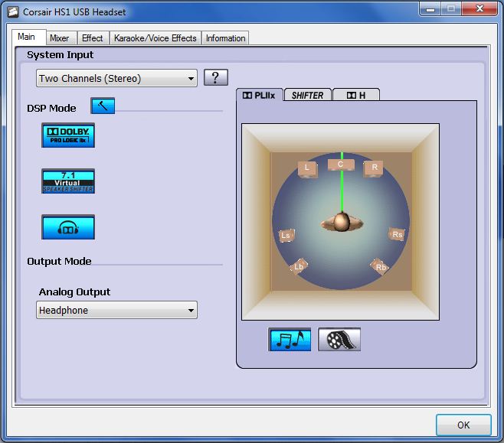
Task: Select the Movie mode film reel icon
Action: click(339, 340)
